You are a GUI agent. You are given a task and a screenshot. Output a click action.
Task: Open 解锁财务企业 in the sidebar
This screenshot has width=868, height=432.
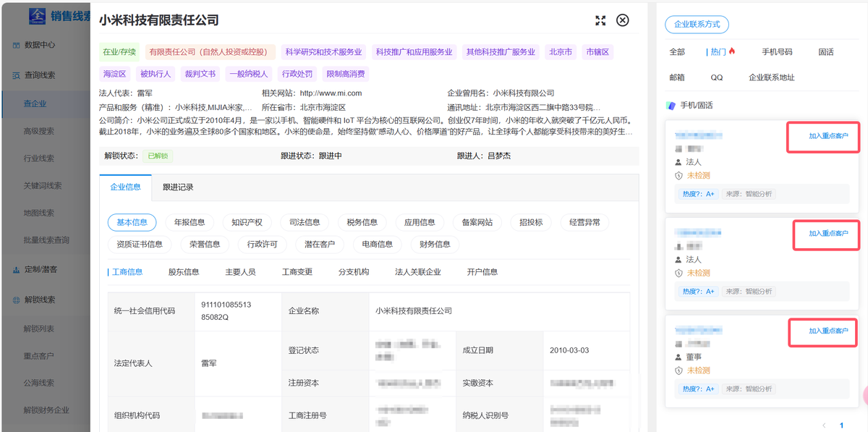tap(46, 410)
